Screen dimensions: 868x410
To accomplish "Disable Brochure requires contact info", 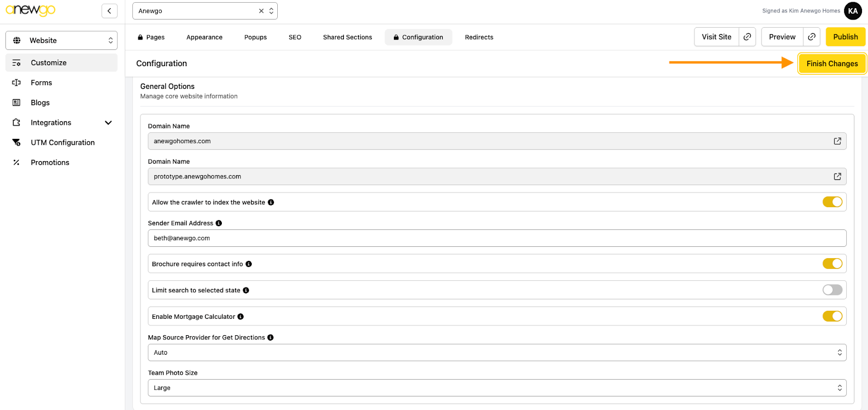I will pos(832,264).
